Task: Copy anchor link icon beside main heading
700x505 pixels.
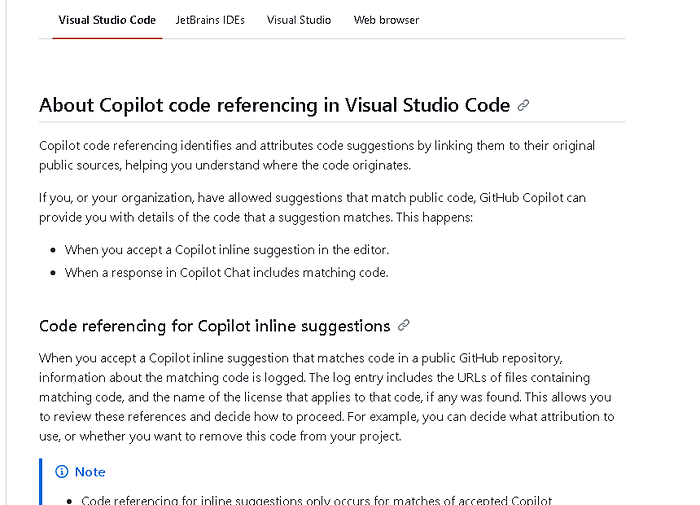Action: click(523, 105)
